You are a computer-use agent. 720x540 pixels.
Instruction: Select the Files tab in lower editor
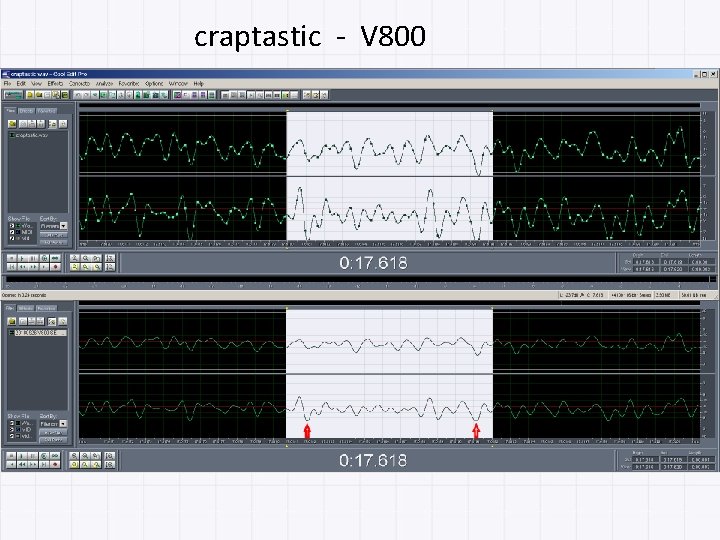point(11,308)
